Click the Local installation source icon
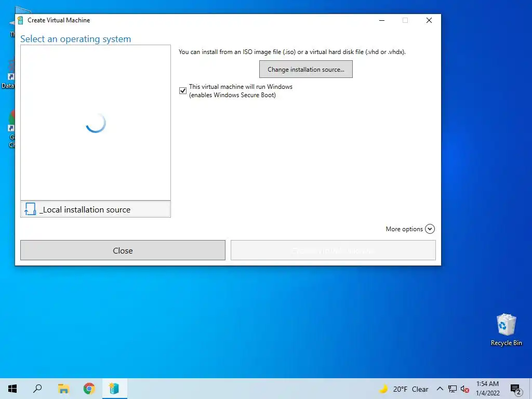Image resolution: width=532 pixels, height=399 pixels. click(30, 209)
